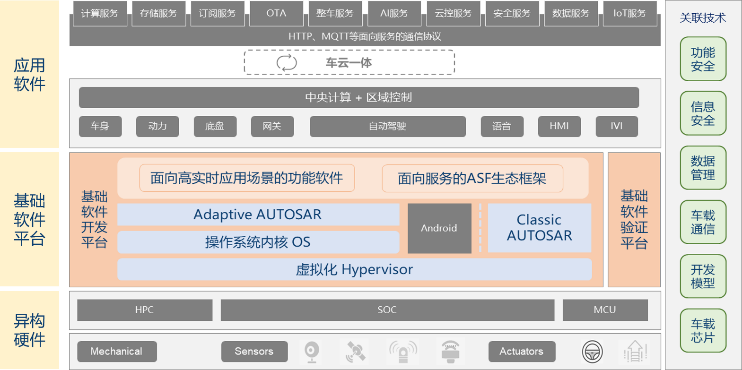This screenshot has height=370, width=742.
Task: Click the webcam camera sensor icon
Action: 312,352
